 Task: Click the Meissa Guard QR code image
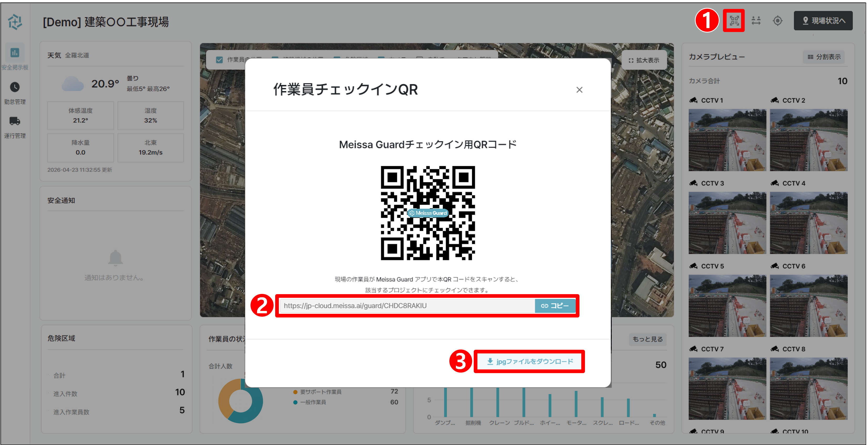(428, 213)
